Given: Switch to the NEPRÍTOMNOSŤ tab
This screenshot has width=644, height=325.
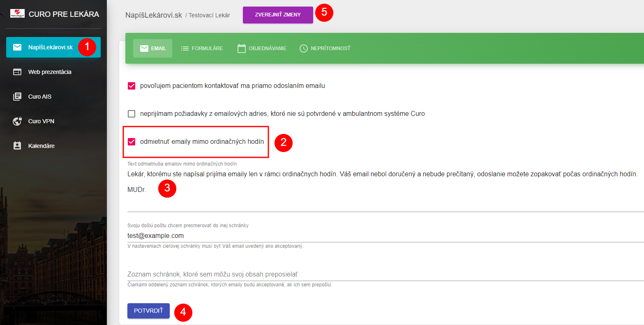Looking at the screenshot, I should tap(325, 48).
